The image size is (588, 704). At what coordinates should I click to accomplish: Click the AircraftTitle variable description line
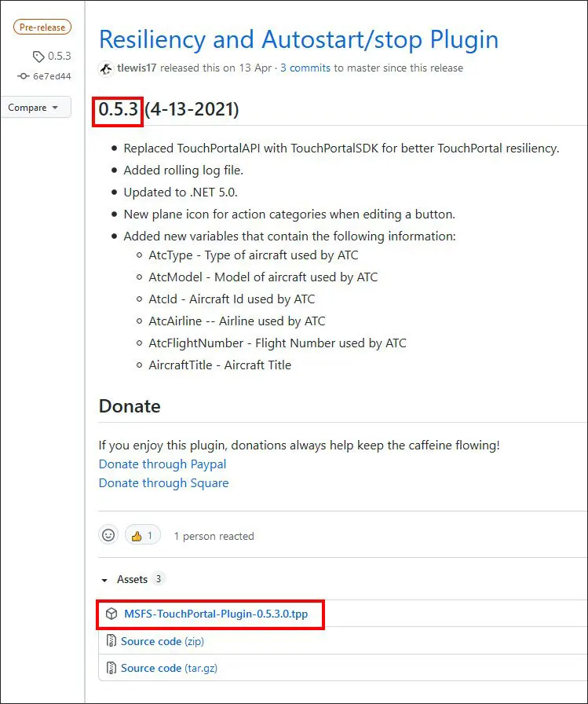(220, 365)
